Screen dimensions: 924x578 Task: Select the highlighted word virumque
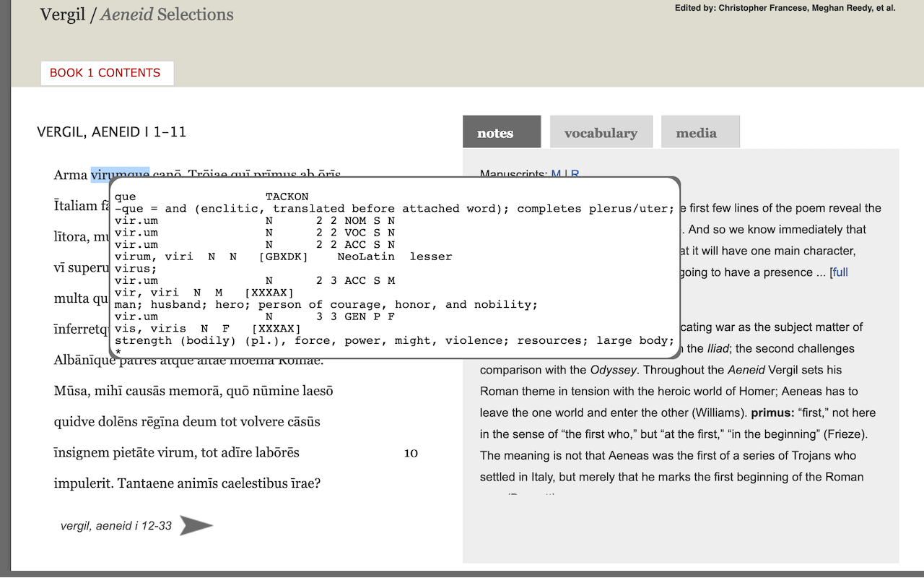point(121,175)
